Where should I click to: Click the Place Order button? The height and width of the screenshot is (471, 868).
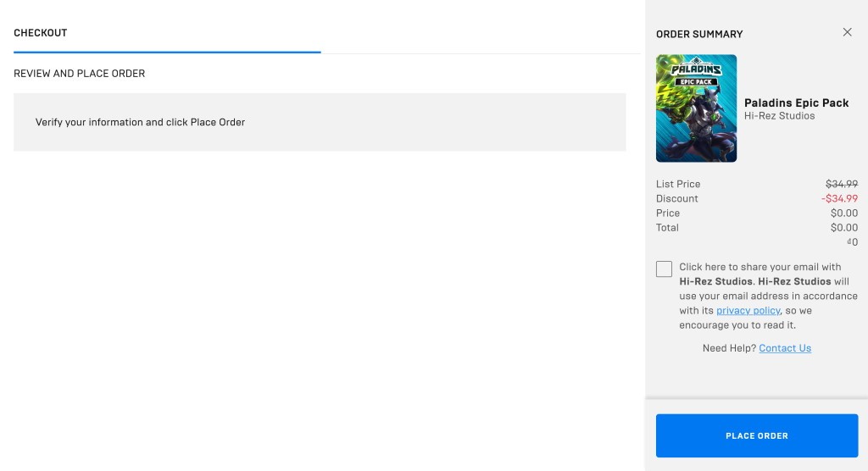(757, 435)
